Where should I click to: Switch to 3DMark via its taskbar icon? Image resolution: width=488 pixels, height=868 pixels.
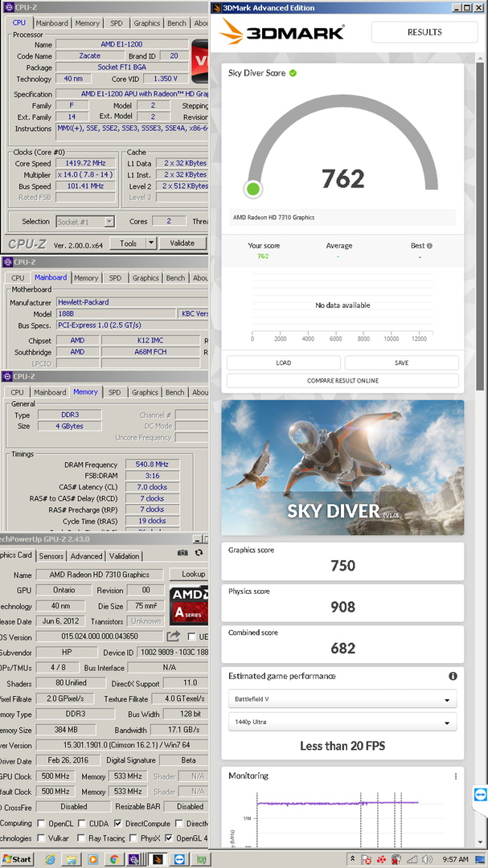(x=158, y=860)
